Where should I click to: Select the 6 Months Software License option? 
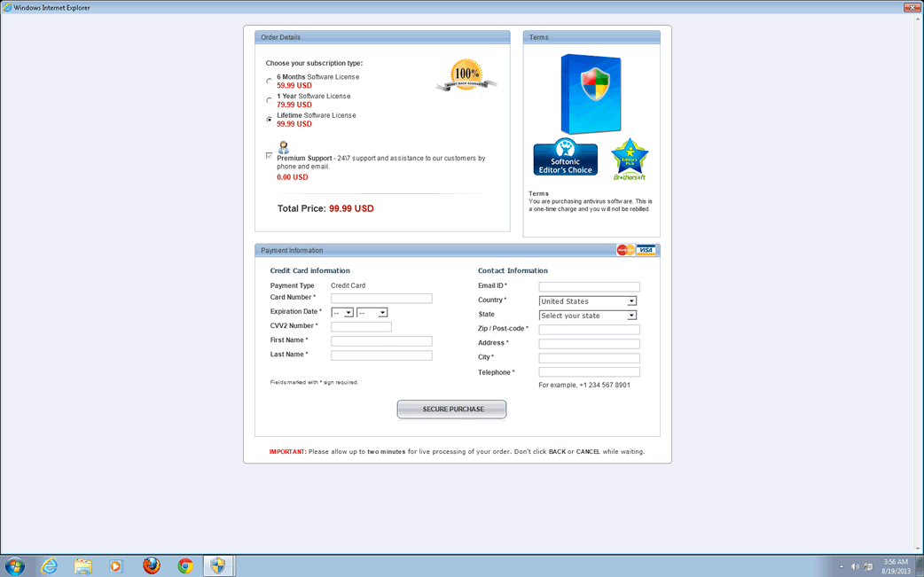pyautogui.click(x=270, y=82)
